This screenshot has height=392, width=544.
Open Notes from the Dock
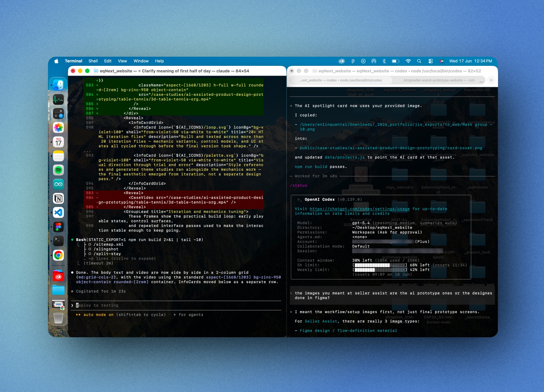(x=58, y=156)
